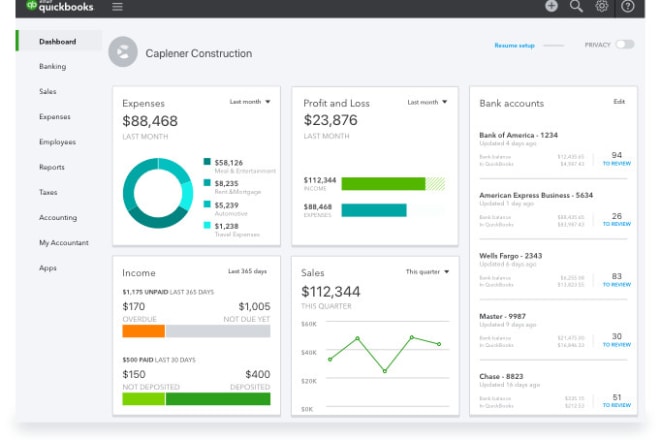Click the teal expenses bar
Viewport: 660px width, 440px height.
tap(374, 210)
